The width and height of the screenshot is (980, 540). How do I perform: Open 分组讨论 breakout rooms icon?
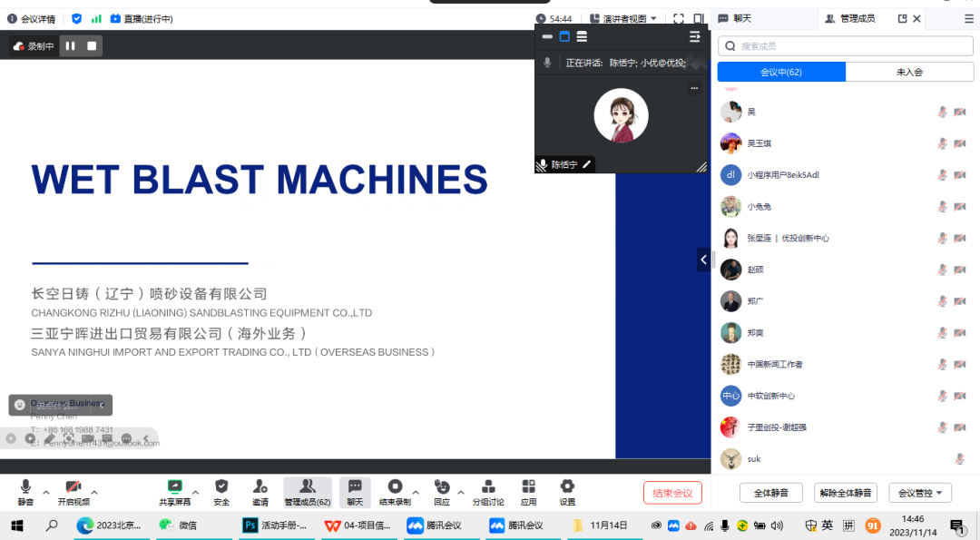(x=489, y=486)
